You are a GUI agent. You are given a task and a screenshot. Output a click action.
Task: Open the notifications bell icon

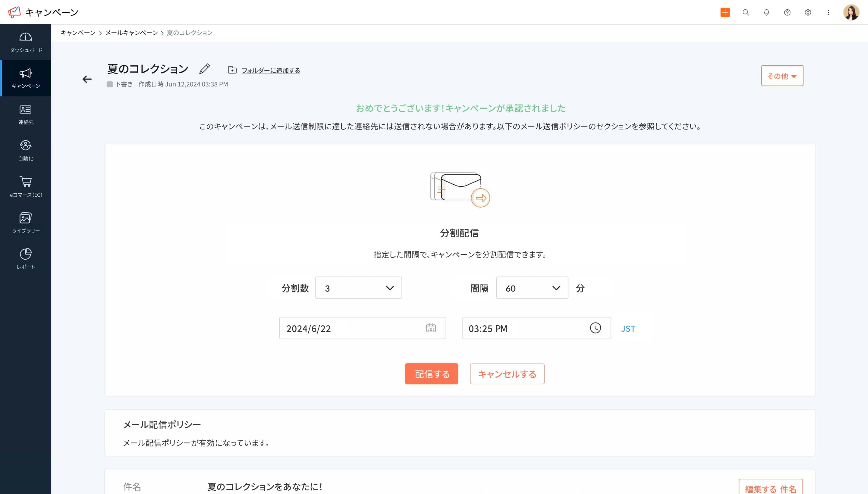point(766,12)
